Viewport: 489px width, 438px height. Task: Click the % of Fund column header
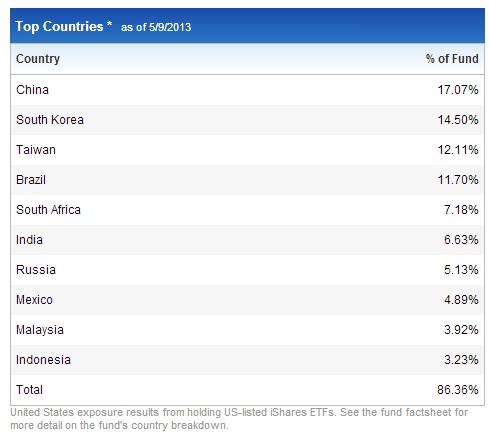pyautogui.click(x=452, y=59)
